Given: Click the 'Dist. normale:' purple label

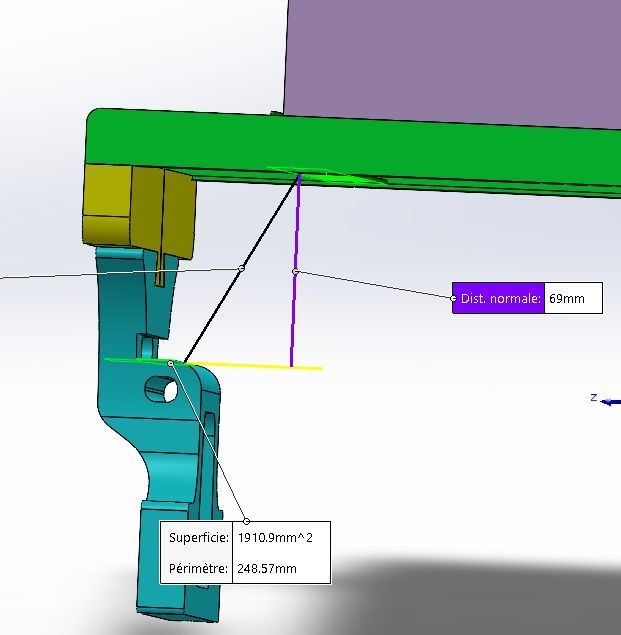Looking at the screenshot, I should [x=499, y=298].
